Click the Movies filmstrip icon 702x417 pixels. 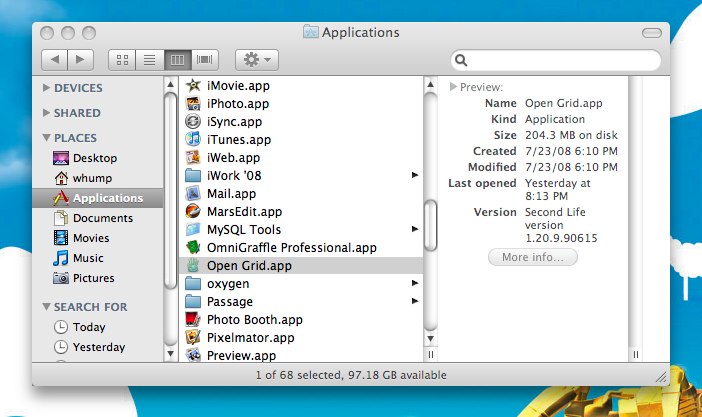(61, 238)
